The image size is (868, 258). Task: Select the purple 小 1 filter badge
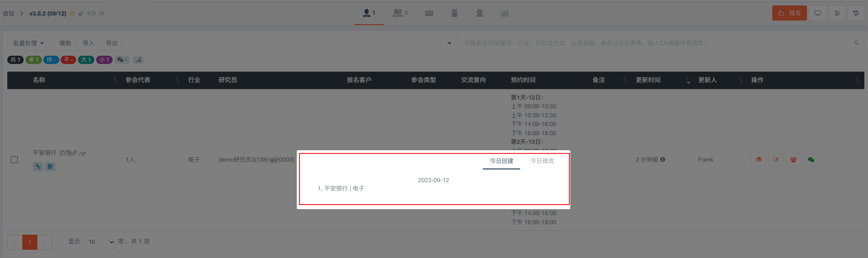(104, 60)
